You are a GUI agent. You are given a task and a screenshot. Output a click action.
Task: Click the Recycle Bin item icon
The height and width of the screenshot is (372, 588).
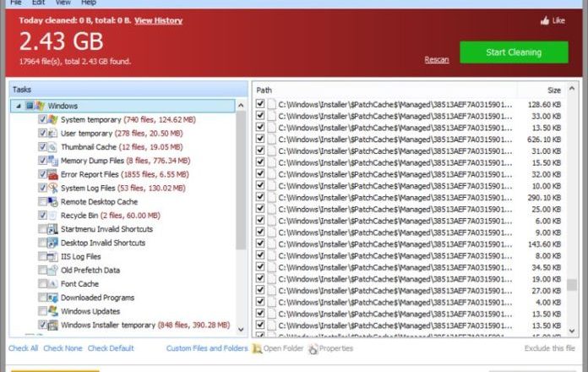coord(53,216)
